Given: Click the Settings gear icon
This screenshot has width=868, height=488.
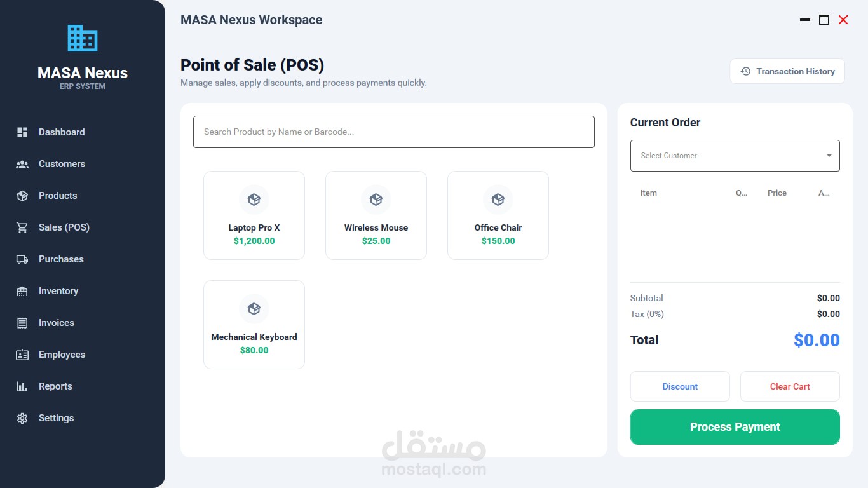Looking at the screenshot, I should [22, 418].
